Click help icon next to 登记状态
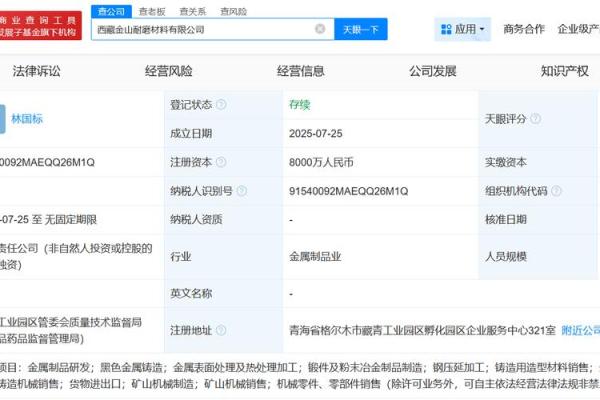This screenshot has height=400, width=600. 221,104
